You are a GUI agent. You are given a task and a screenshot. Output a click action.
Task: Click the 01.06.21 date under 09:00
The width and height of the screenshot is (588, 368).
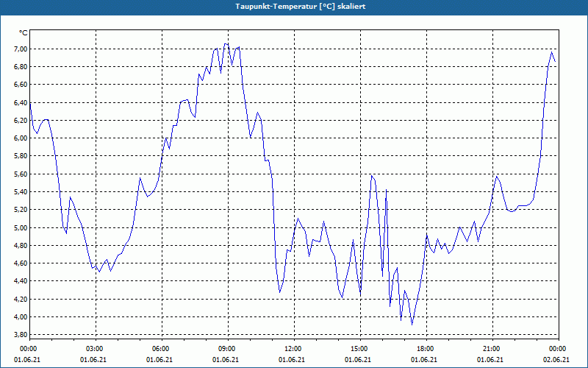(226, 360)
